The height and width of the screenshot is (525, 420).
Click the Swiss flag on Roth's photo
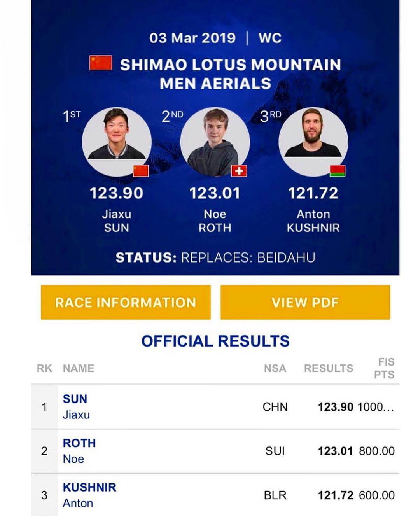click(x=239, y=171)
